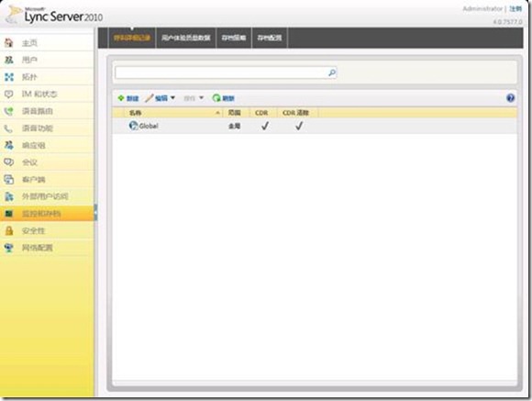Screen dimensions: 532x401
Task: Click the Conferencing (会议) chat icon
Action: [9, 162]
